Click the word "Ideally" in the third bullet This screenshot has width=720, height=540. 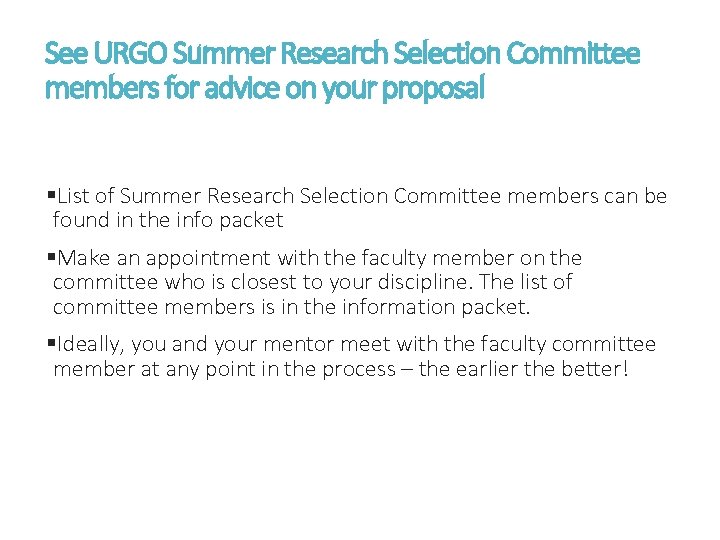[90, 345]
